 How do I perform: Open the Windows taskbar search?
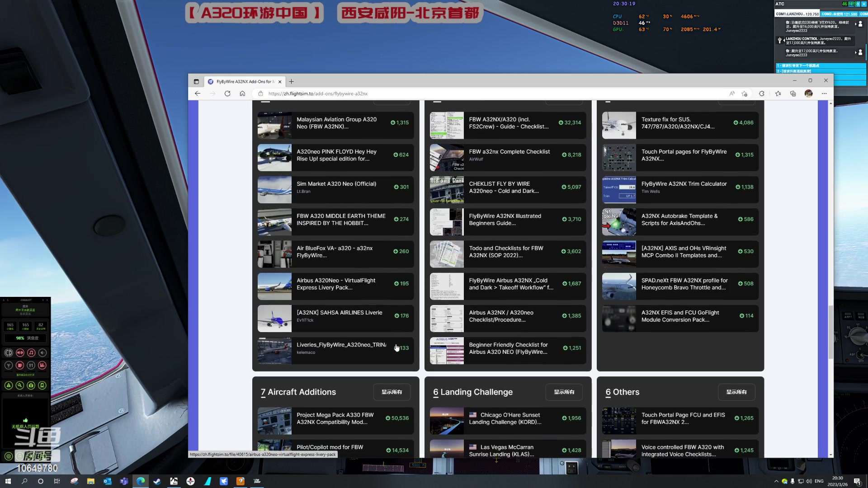coord(24,481)
